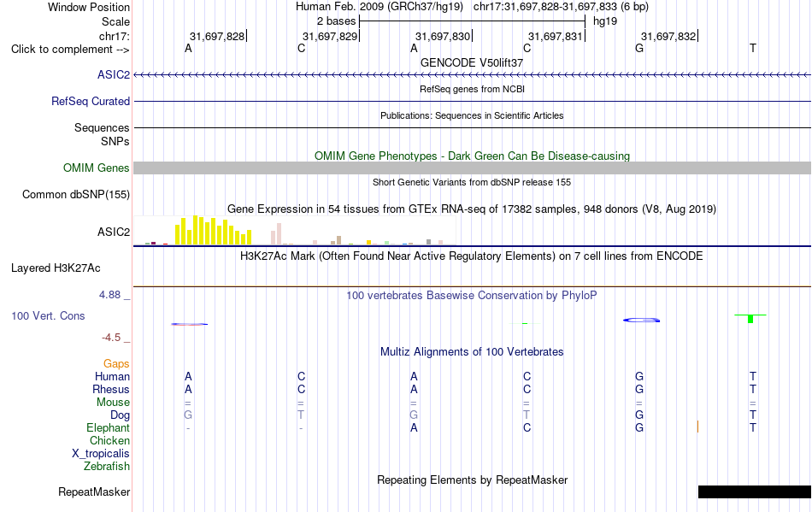Viewport: 812px width, 512px height.
Task: Click the OMIM Gene Phenotypes track title
Action: click(472, 156)
